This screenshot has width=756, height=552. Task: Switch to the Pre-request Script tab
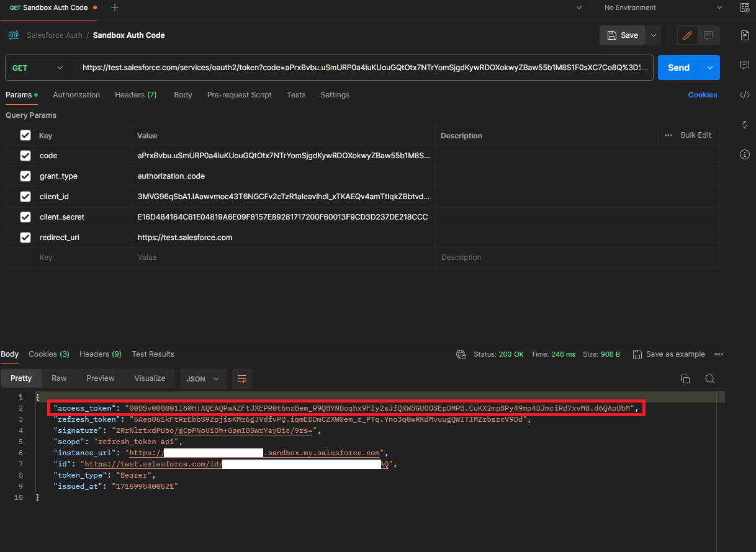240,95
